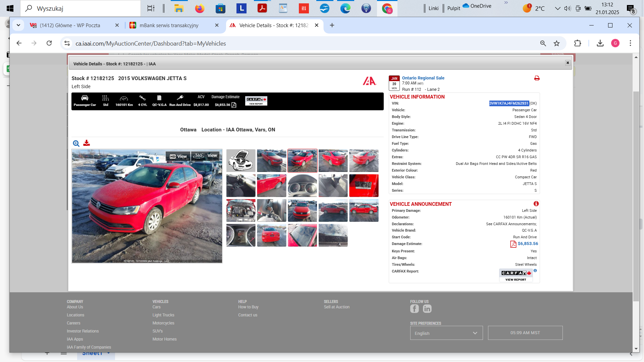Open a new browser tab
The image size is (644, 362).
click(x=332, y=25)
